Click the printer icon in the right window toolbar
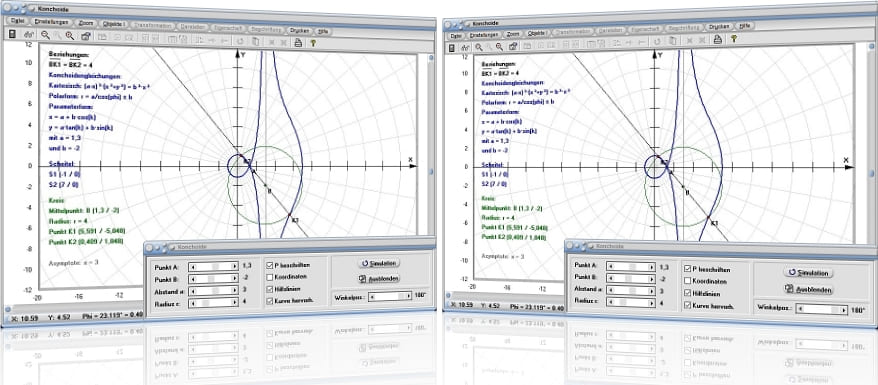 tap(717, 39)
